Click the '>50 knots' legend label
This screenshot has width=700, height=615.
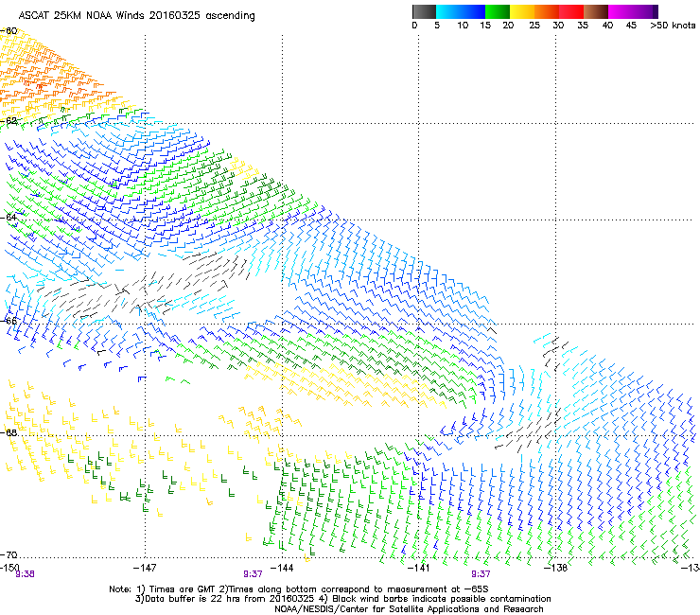click(673, 26)
